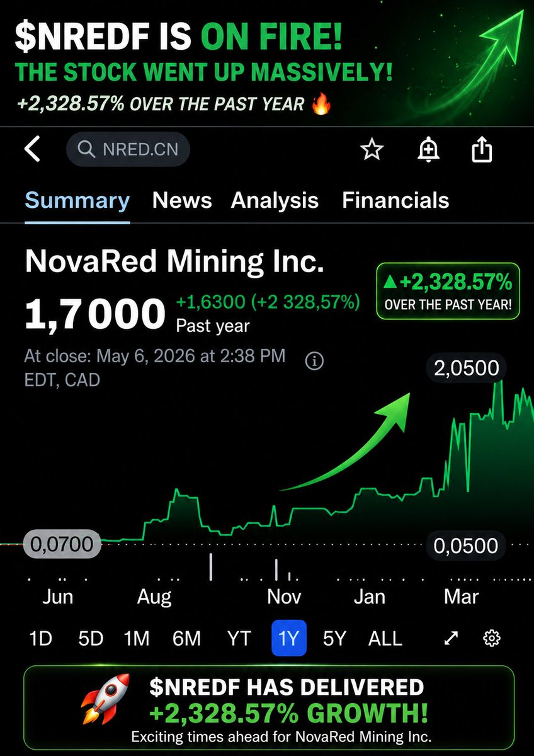This screenshot has width=534, height=756.
Task: Click the Aug label on chart axis
Action: click(x=154, y=597)
